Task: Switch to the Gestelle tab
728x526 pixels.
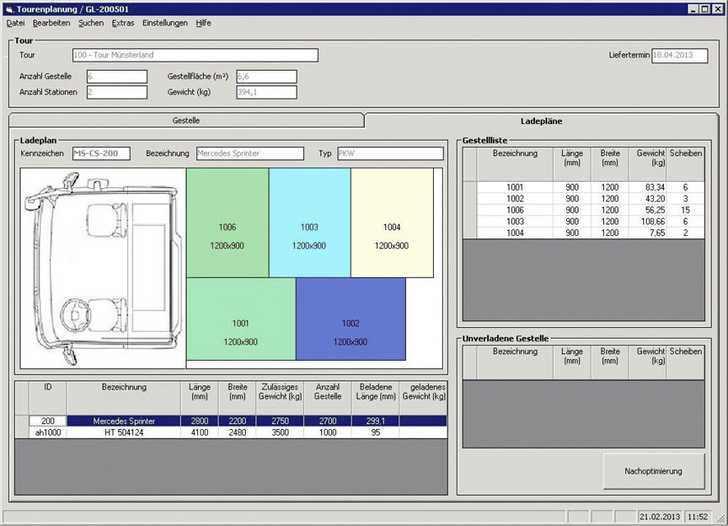Action: [186, 120]
